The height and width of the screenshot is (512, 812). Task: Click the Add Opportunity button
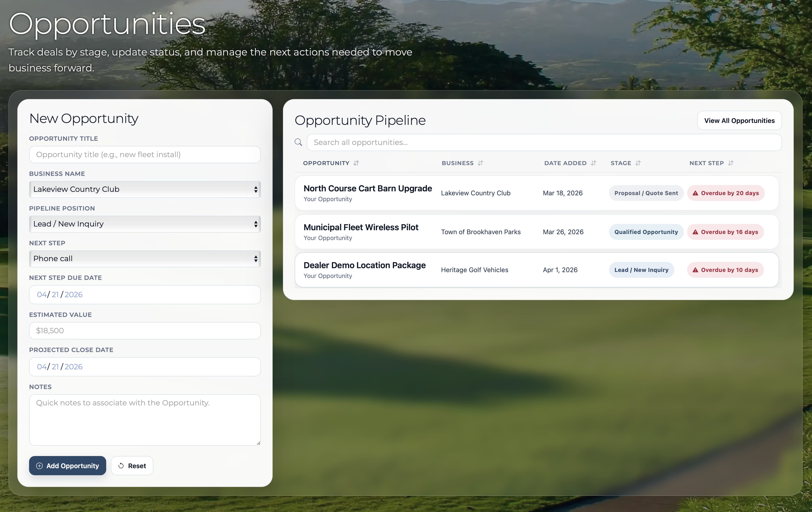coord(68,466)
